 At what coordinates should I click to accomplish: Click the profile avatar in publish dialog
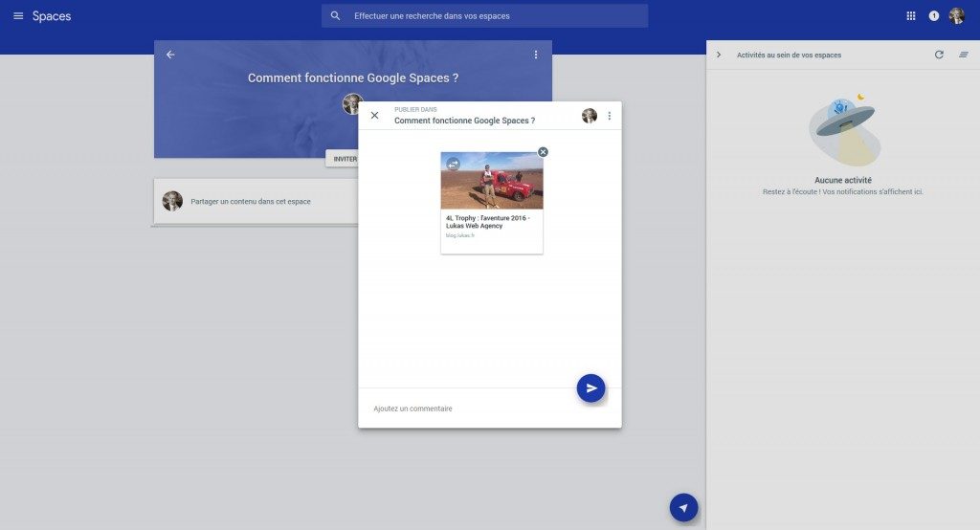[590, 116]
